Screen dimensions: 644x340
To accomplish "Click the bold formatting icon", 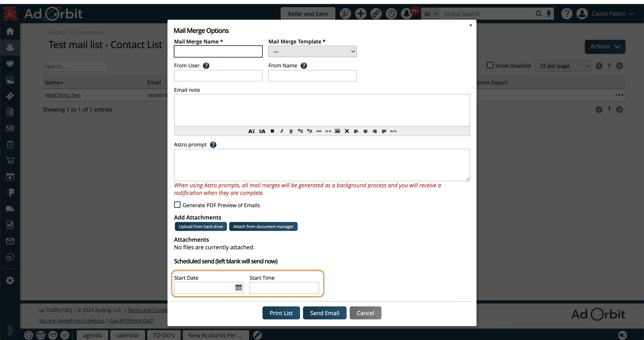I will (273, 131).
